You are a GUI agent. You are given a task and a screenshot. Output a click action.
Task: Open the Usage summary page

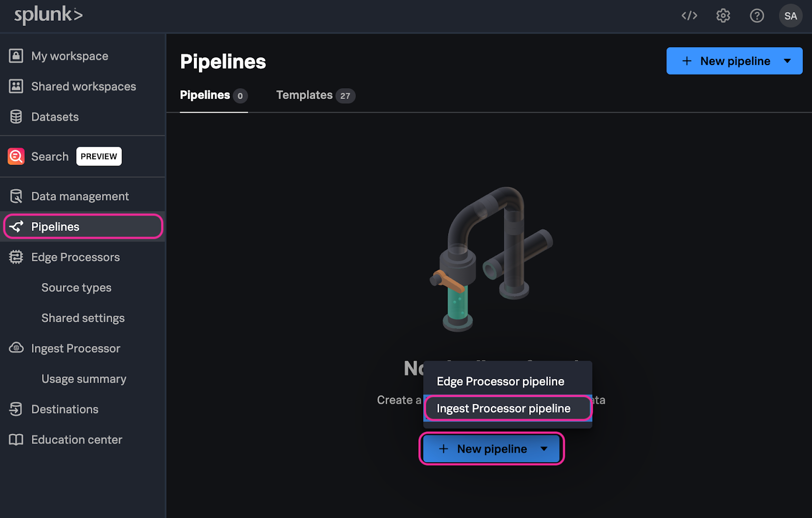[84, 378]
